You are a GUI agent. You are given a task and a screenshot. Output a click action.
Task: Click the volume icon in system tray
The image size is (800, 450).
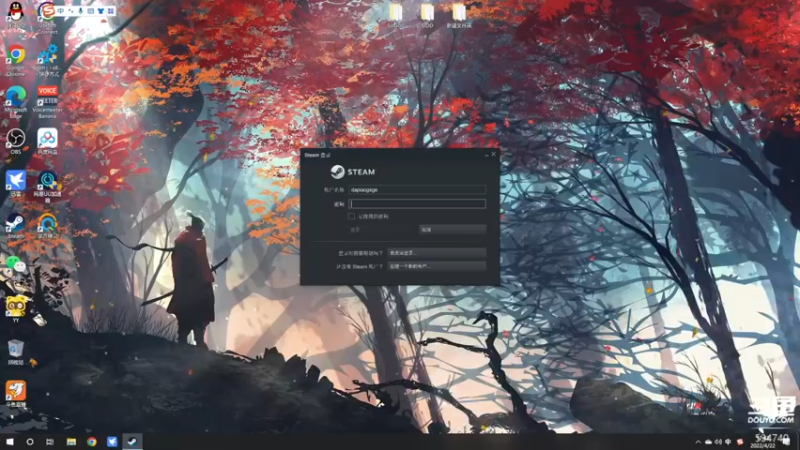pos(718,442)
